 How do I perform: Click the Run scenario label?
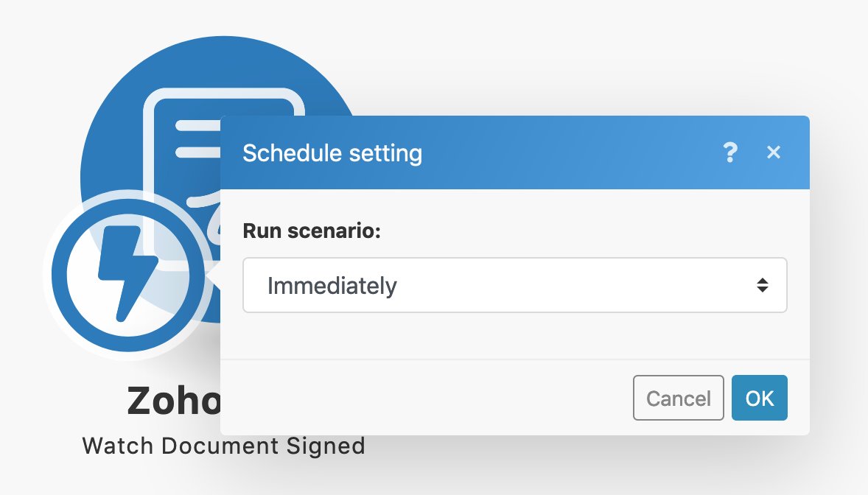(312, 231)
